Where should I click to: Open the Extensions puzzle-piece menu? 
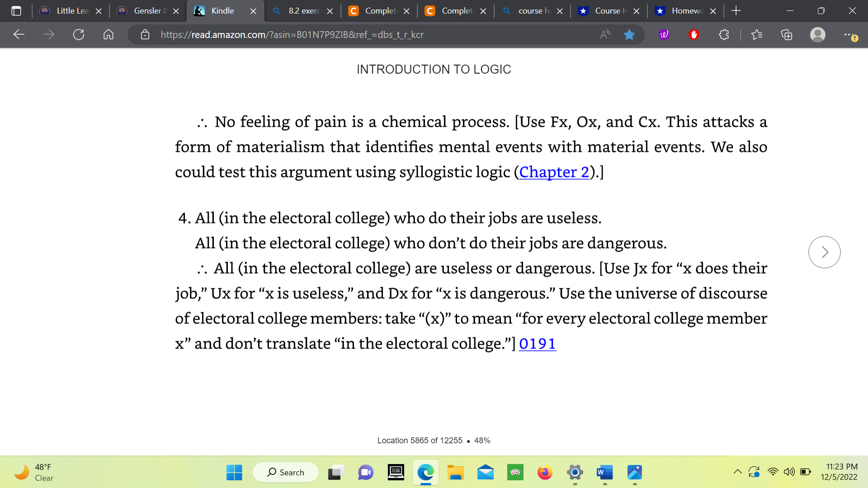point(724,34)
